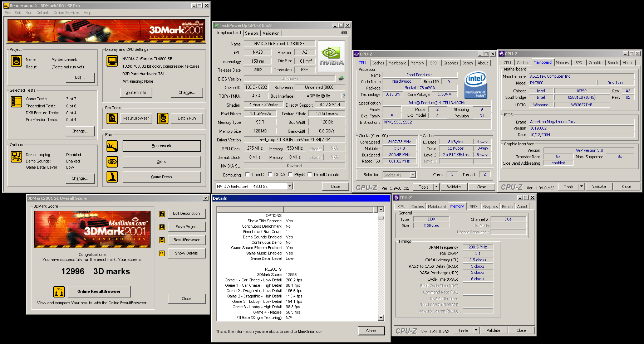Click the Game Demo joystick icon
This screenshot has width=644, height=344.
point(112,177)
